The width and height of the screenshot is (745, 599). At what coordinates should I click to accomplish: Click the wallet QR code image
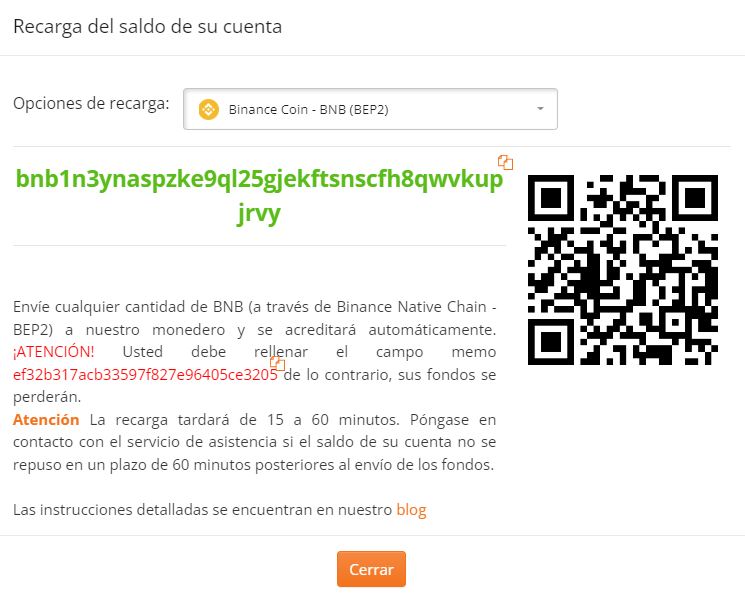[622, 269]
